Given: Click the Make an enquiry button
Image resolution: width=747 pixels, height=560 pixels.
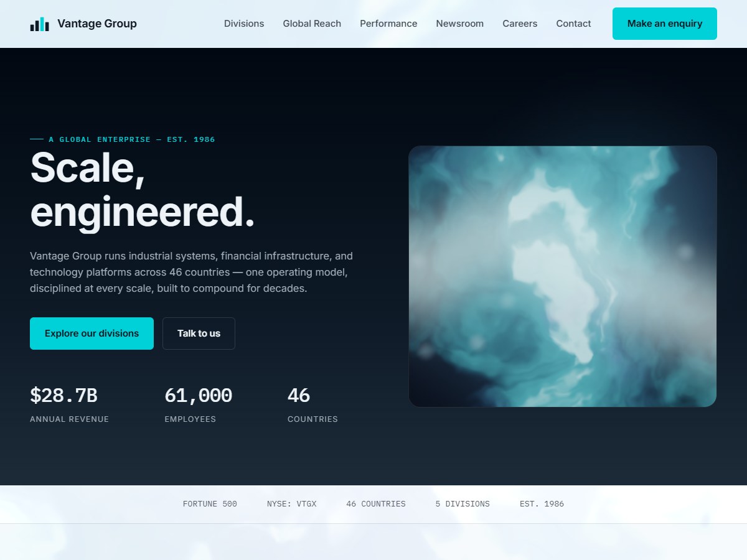Looking at the screenshot, I should tap(665, 24).
